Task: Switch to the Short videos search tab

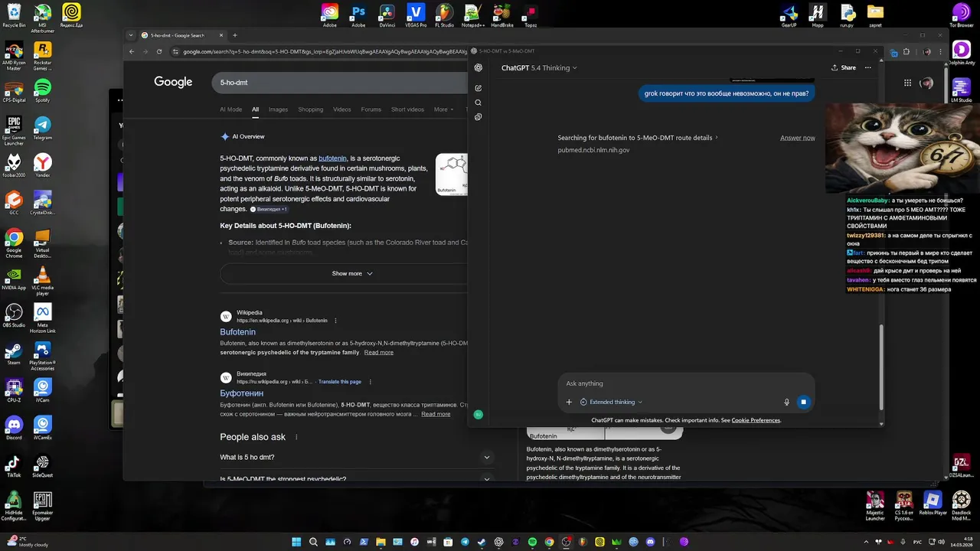Action: [407, 109]
